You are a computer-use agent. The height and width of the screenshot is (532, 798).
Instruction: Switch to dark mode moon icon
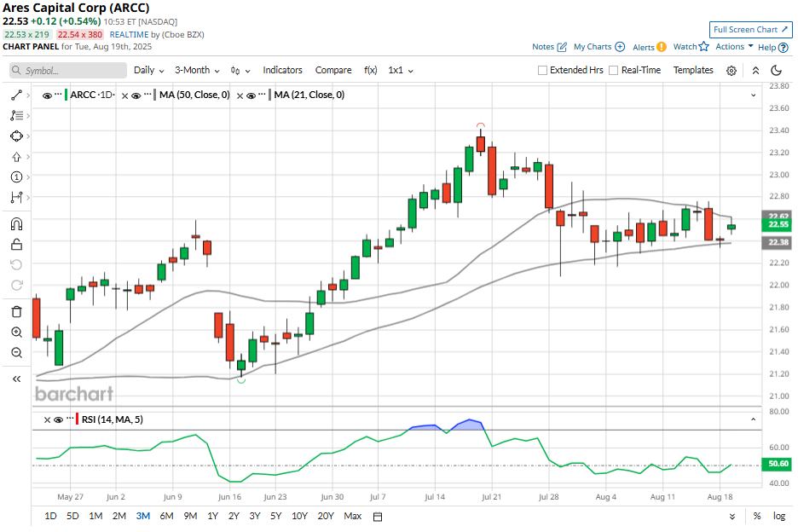coord(776,70)
